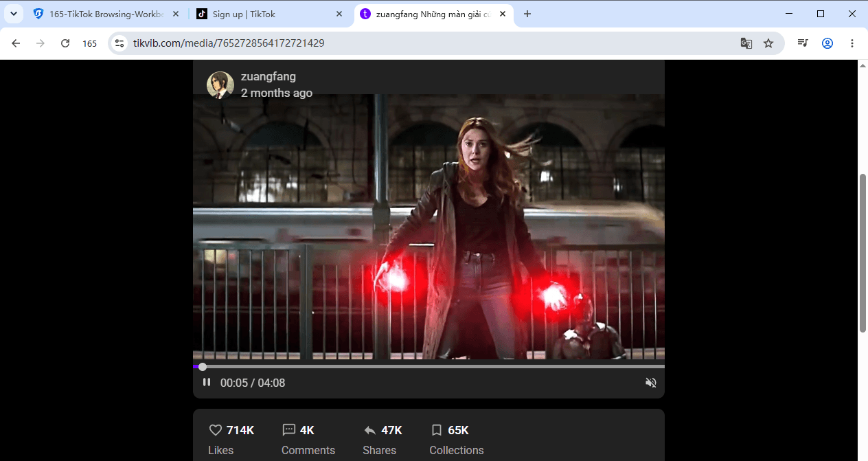Close the zuangfang tab
868x461 pixels.
pyautogui.click(x=503, y=14)
